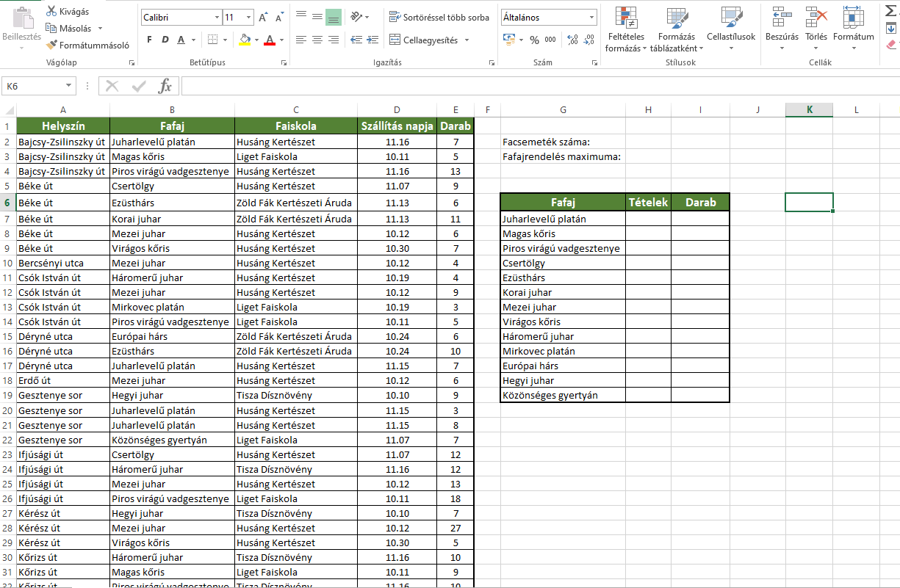This screenshot has width=900, height=588.
Task: Expand the Általános number format dropdown
Action: click(x=592, y=17)
